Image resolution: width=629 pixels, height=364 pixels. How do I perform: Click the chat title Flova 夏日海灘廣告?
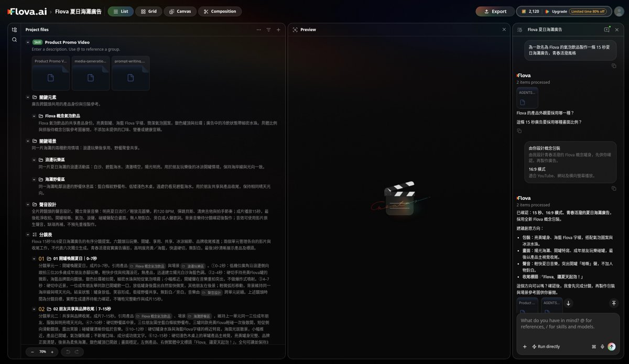pos(545,30)
